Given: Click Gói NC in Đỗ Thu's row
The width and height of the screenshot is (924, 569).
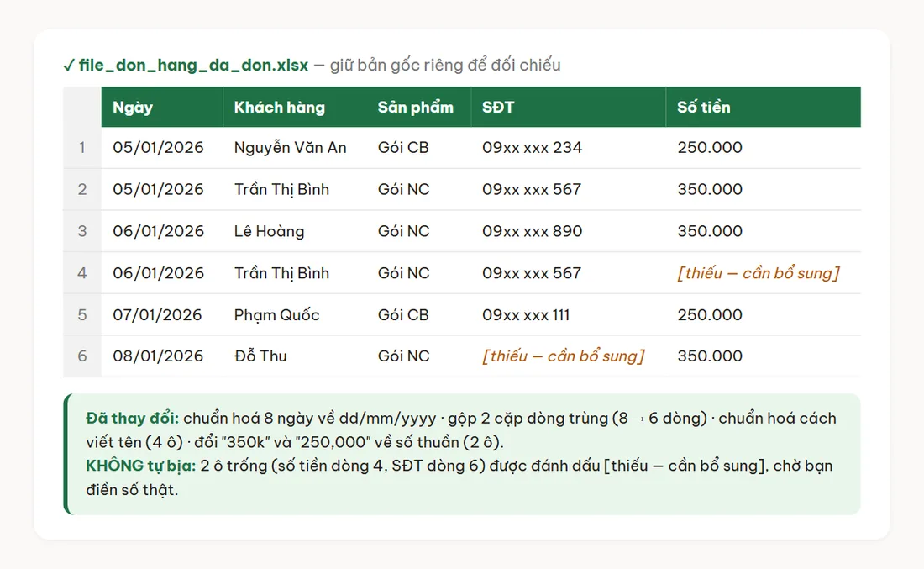Looking at the screenshot, I should 404,356.
